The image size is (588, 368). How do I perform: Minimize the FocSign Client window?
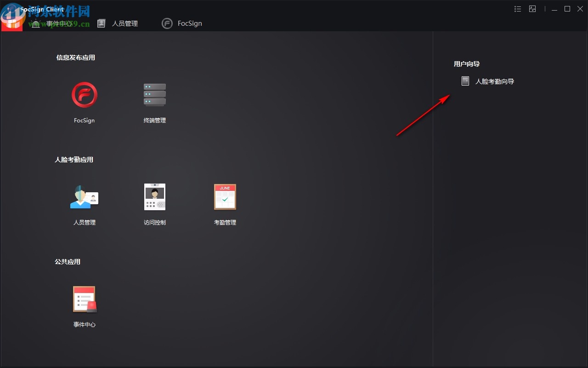pyautogui.click(x=554, y=9)
